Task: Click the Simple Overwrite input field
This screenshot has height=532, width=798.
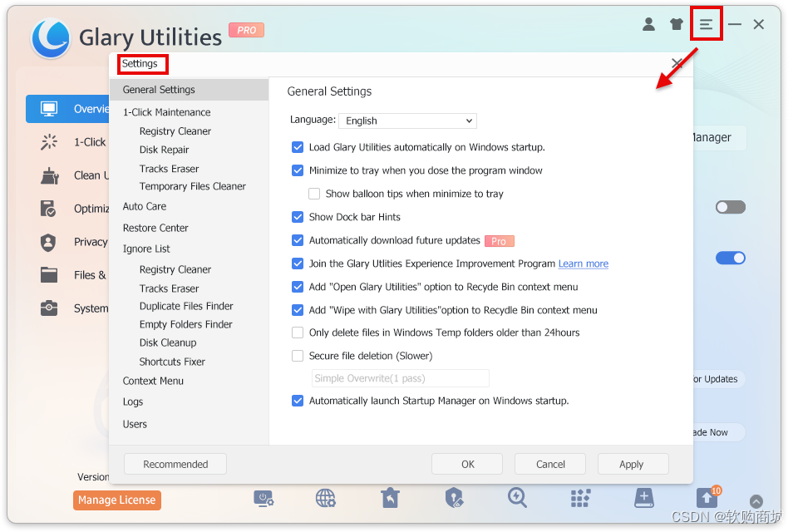Action: 400,377
